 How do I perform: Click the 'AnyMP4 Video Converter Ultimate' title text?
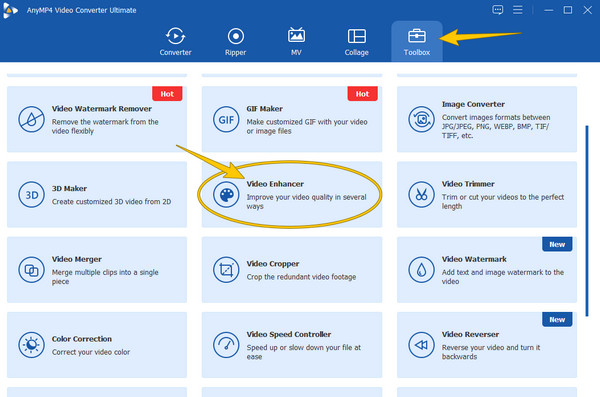click(x=81, y=10)
